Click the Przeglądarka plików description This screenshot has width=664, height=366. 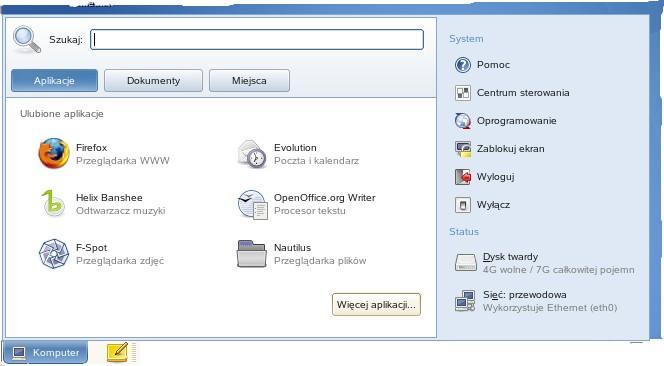point(320,261)
